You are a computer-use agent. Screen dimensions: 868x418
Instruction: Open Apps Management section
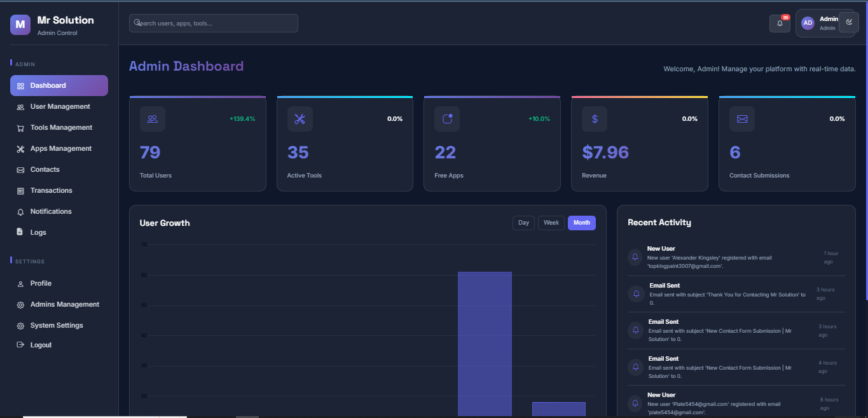[59, 148]
